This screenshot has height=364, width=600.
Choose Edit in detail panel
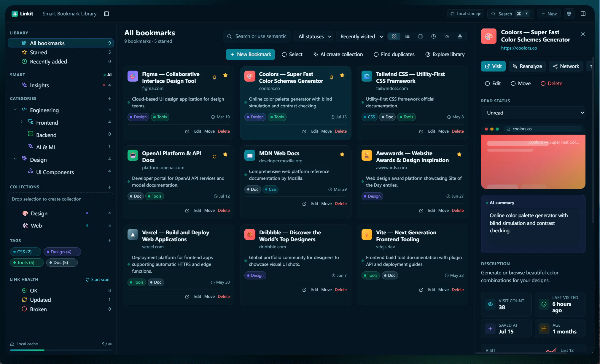[493, 83]
